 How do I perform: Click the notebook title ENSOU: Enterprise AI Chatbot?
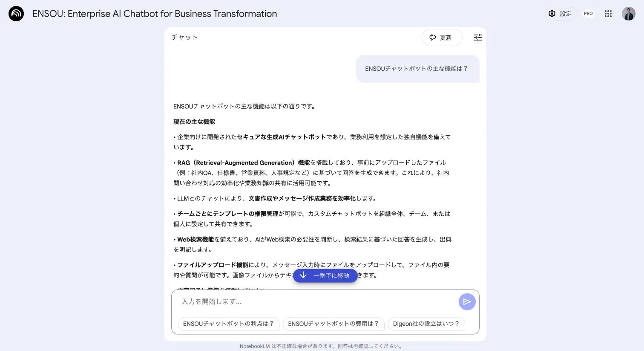[155, 14]
